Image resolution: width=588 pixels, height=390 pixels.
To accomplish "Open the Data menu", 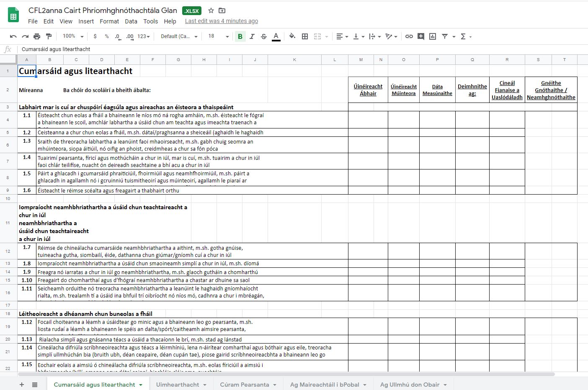I will (131, 21).
